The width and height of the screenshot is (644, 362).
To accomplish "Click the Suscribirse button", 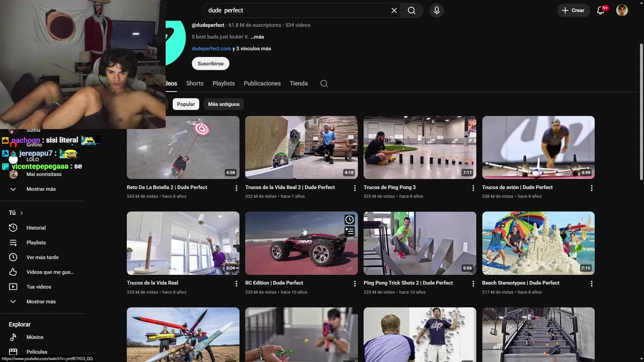I will (210, 64).
